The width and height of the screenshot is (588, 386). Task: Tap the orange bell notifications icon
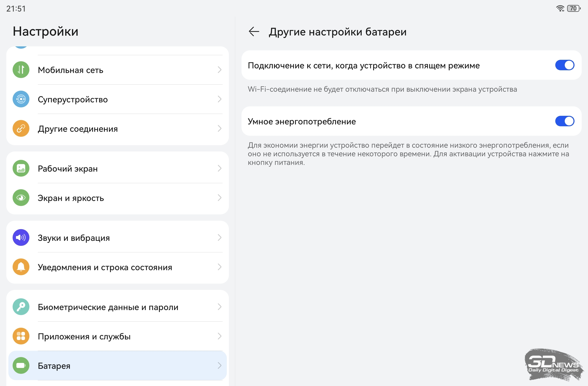tap(21, 267)
